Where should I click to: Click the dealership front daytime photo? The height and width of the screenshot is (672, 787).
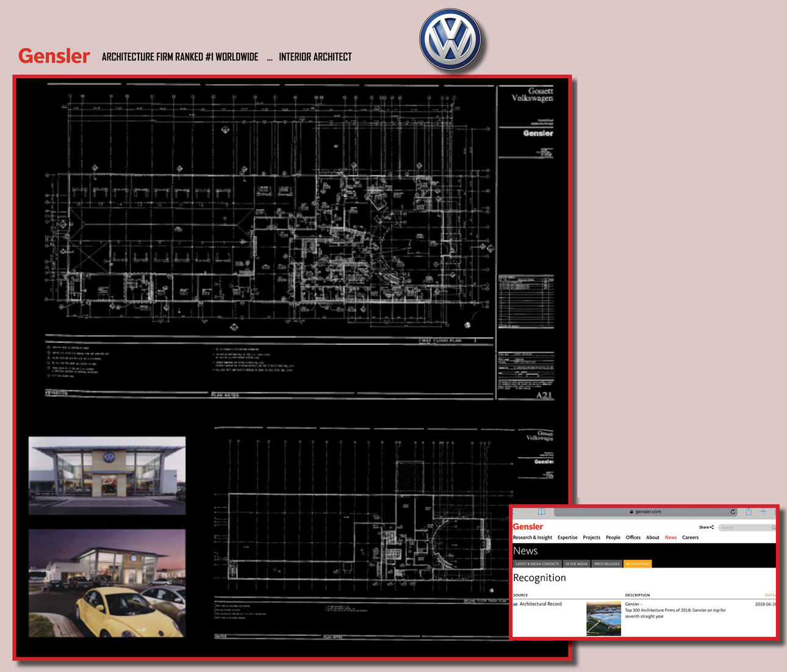tap(107, 475)
